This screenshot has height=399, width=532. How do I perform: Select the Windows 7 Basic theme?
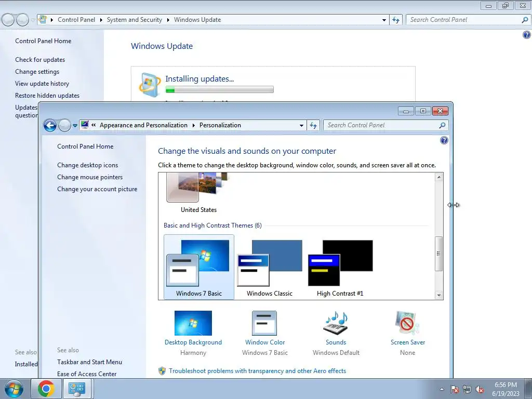pyautogui.click(x=199, y=267)
